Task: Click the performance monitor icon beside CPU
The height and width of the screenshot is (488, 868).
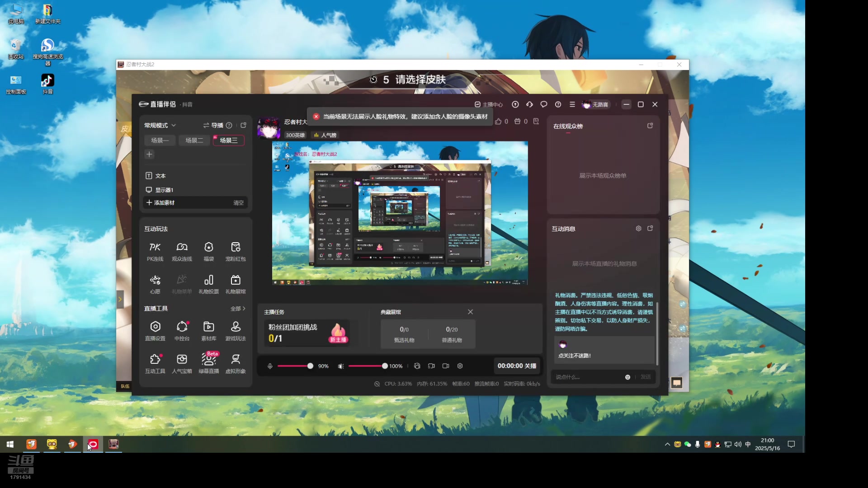Action: point(377,384)
